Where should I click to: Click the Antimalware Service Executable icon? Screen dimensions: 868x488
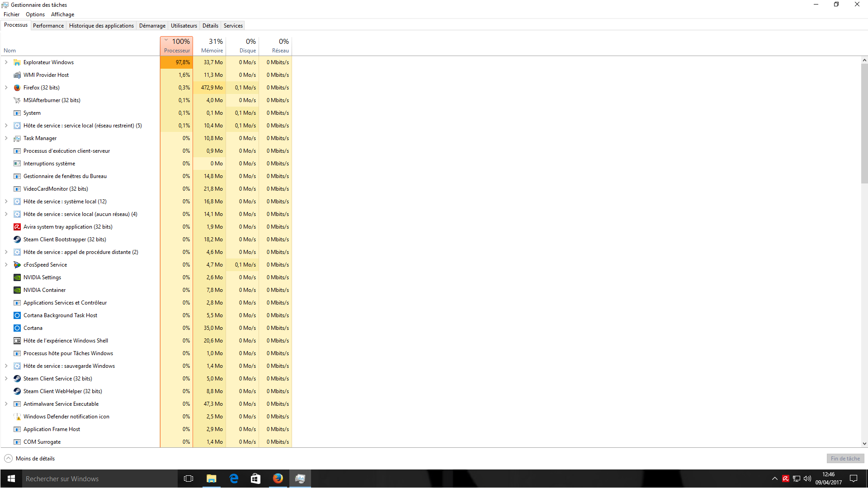17,404
